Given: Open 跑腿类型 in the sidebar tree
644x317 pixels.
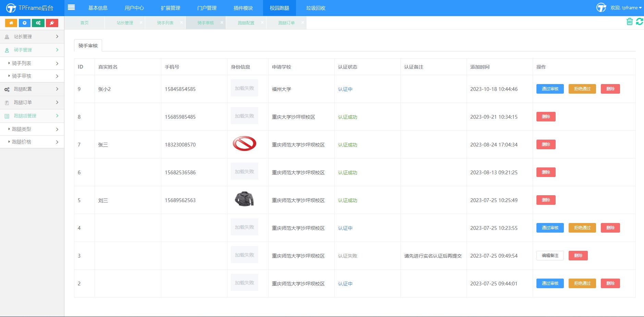Looking at the screenshot, I should tap(32, 129).
